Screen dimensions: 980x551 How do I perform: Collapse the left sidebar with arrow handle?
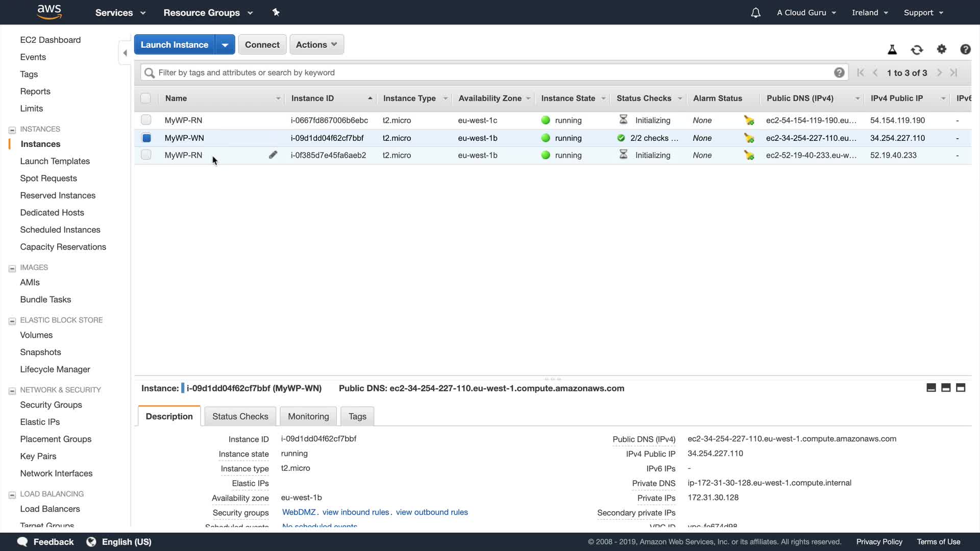click(125, 53)
